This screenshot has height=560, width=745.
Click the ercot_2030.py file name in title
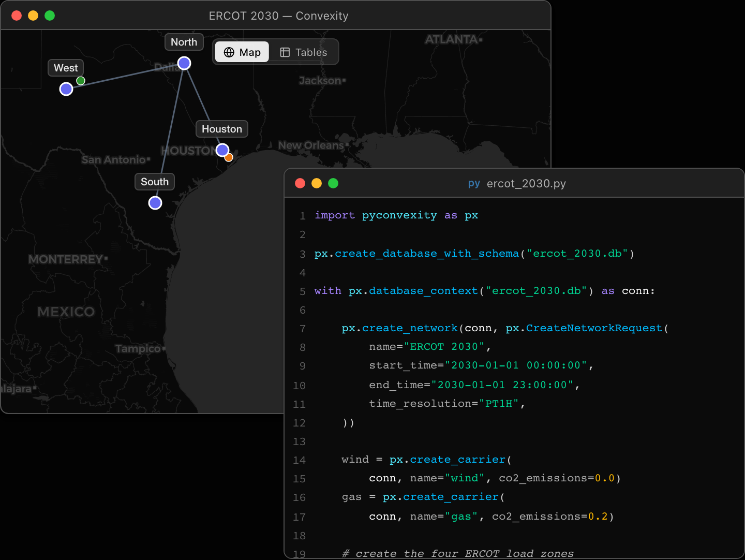526,183
